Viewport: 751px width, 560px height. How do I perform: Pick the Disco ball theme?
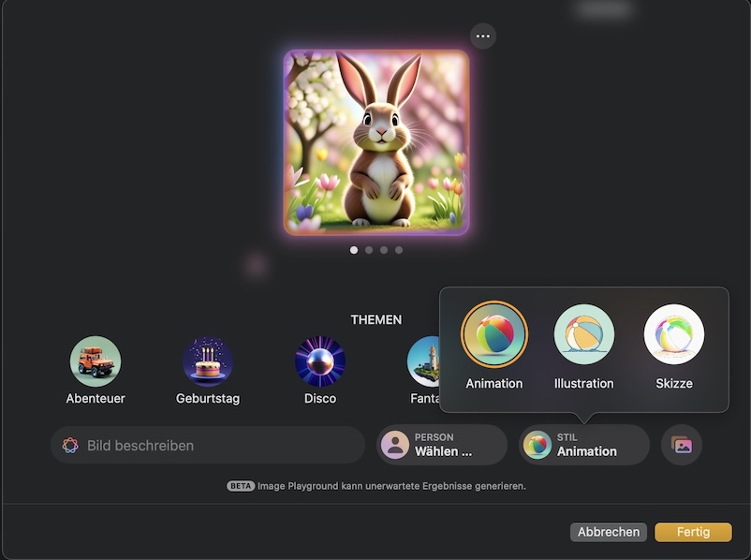tap(320, 361)
